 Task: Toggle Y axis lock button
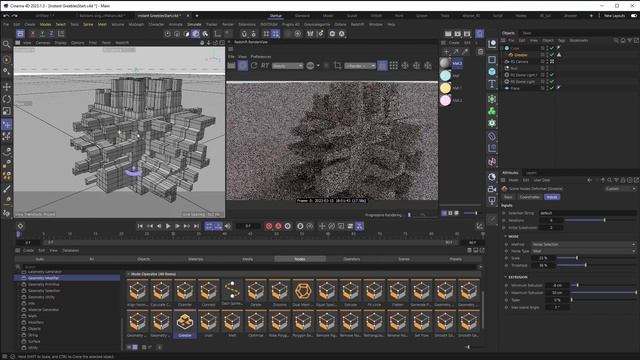42,34
